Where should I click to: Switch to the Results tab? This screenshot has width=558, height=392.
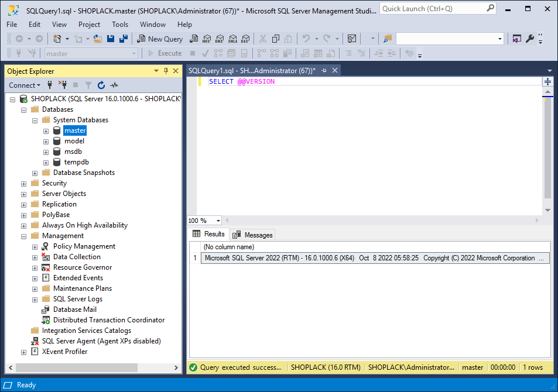click(209, 234)
